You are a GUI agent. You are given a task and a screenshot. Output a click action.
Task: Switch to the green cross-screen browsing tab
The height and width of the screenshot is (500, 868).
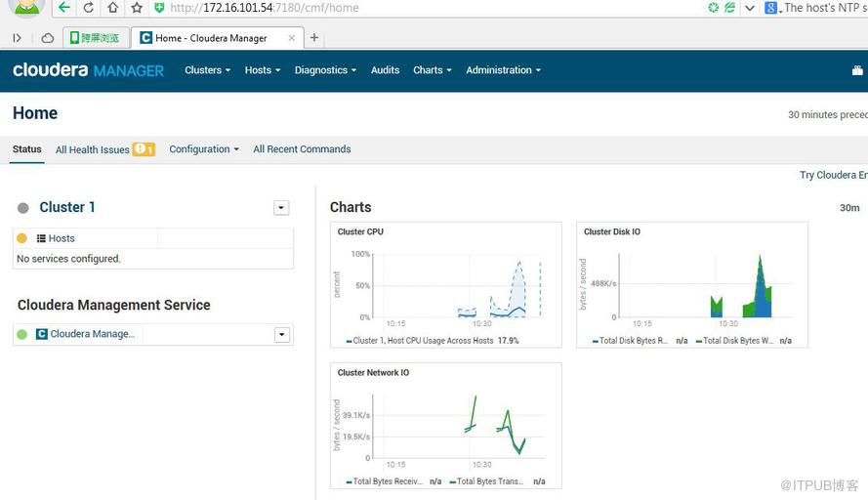point(96,38)
